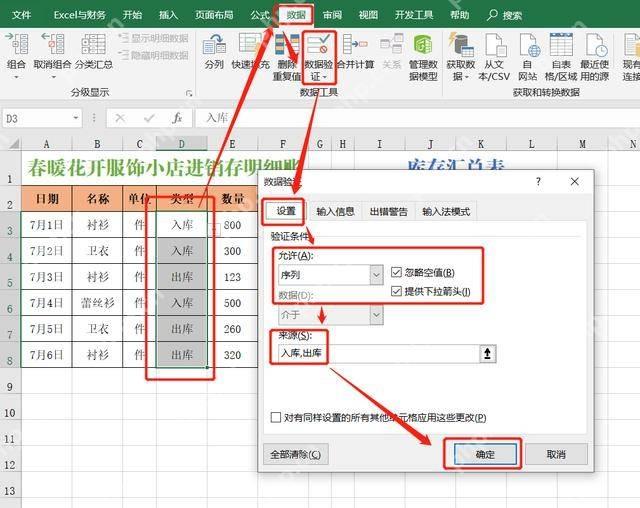The height and width of the screenshot is (508, 640).
Task: Toggle 忽略空值 (Ignore blank) checkbox
Action: pyautogui.click(x=396, y=272)
